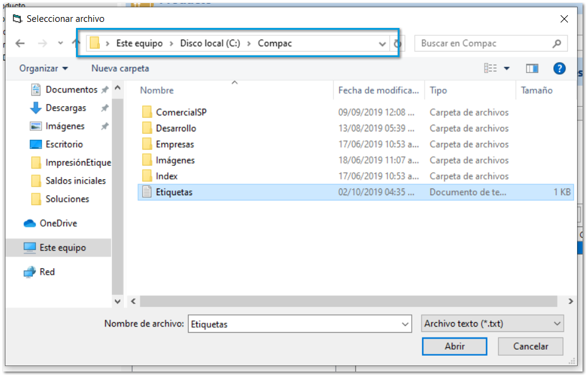Open the Organizar menu
This screenshot has width=588, height=377.
pos(43,68)
